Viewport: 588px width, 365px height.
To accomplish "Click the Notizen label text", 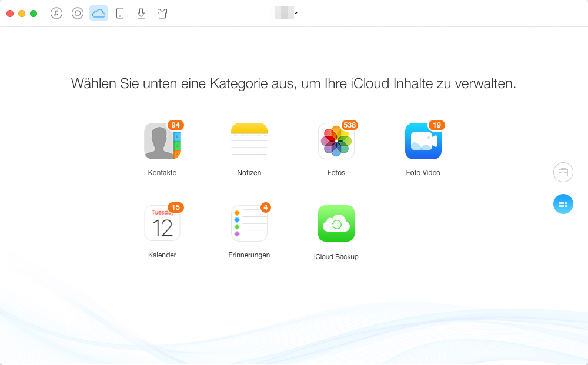I will coord(249,173).
